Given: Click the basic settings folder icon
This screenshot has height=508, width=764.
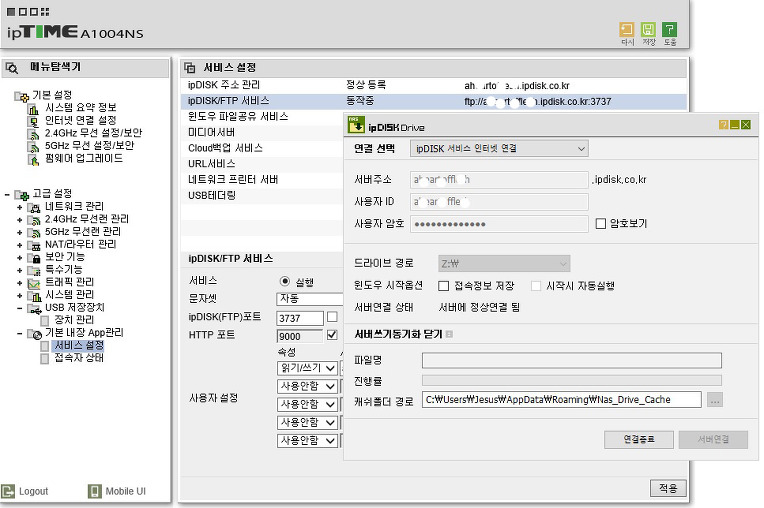Looking at the screenshot, I should [21, 96].
